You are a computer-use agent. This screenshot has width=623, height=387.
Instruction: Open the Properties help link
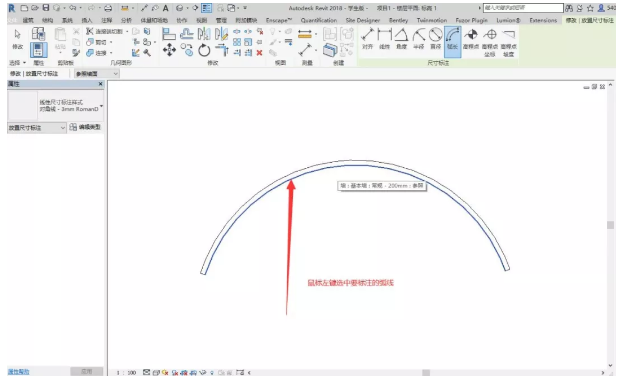tap(18, 372)
